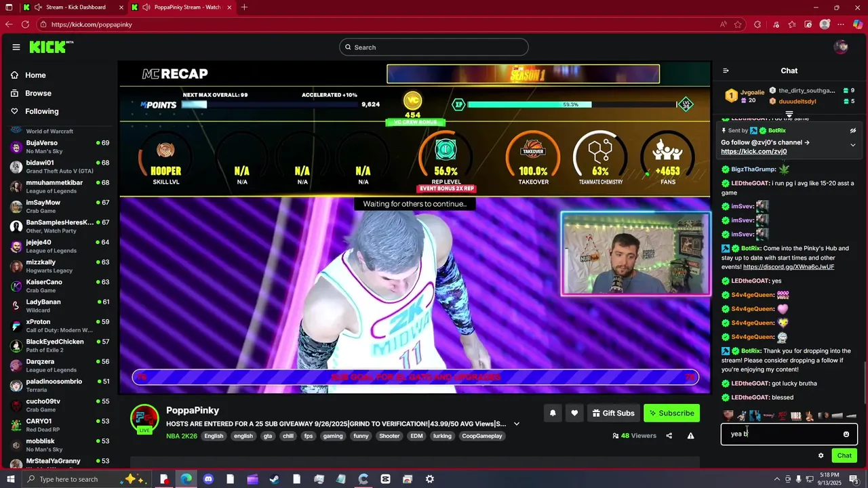868x488 pixels.
Task: Open chat settings gear
Action: pos(821,455)
